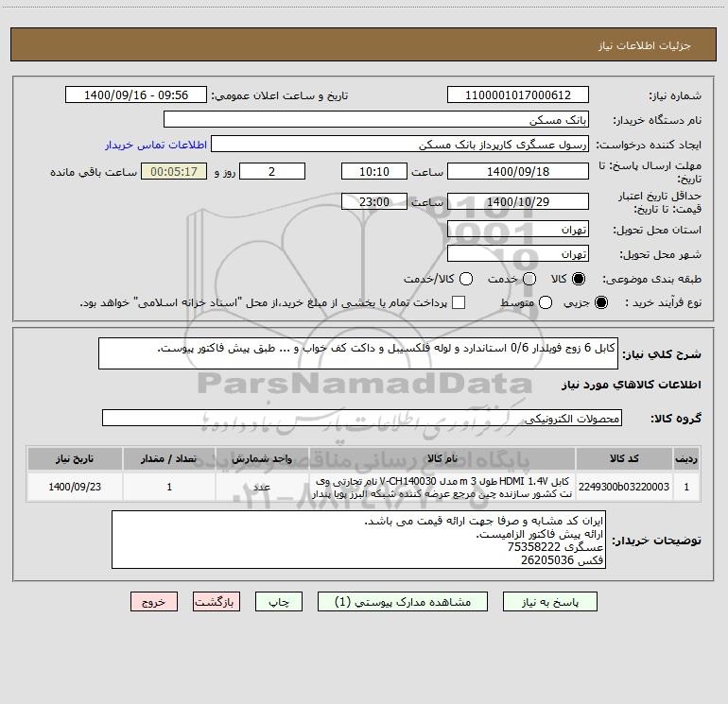Click the تعداد / مقدار column header
Viewport: 728px width, 704px height.
pos(169,458)
